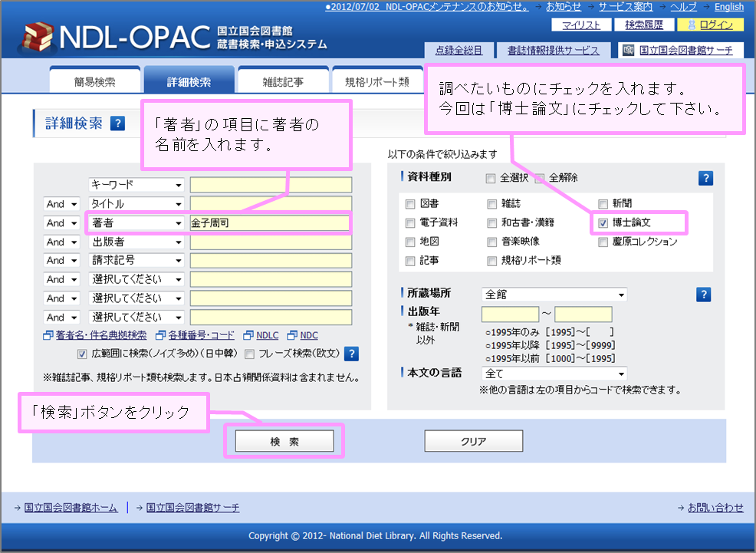756x553 pixels.
Task: Open 国立国会図書館ホーム footer link
Action: pos(71,507)
